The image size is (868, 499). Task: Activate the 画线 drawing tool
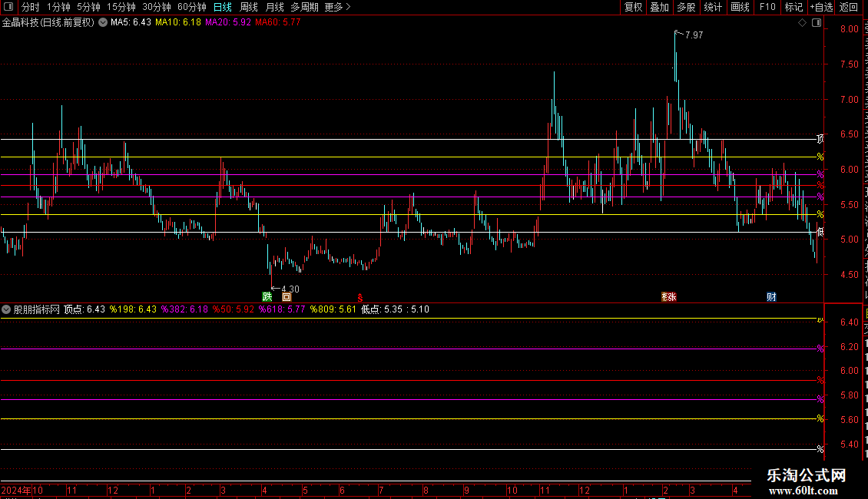(740, 7)
